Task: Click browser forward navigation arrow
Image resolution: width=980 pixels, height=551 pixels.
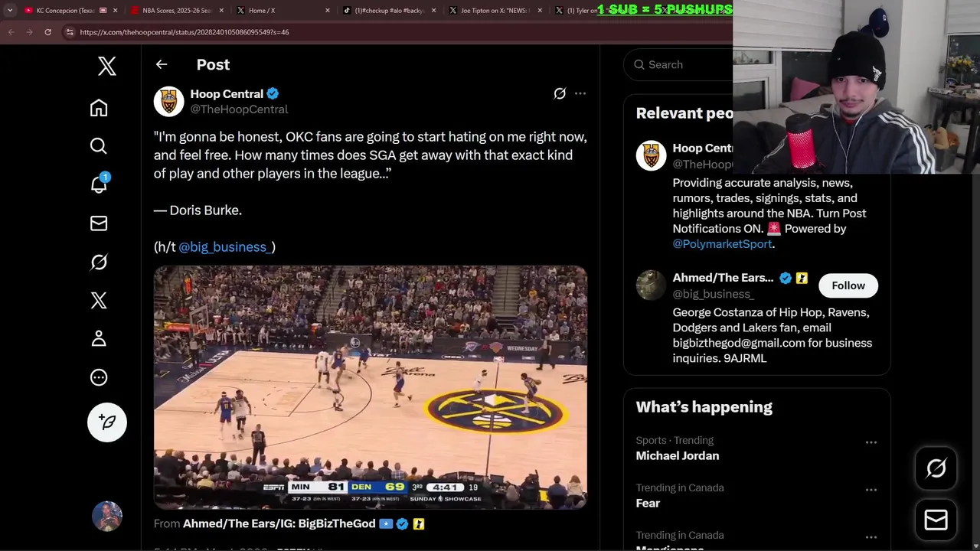Action: tap(29, 32)
